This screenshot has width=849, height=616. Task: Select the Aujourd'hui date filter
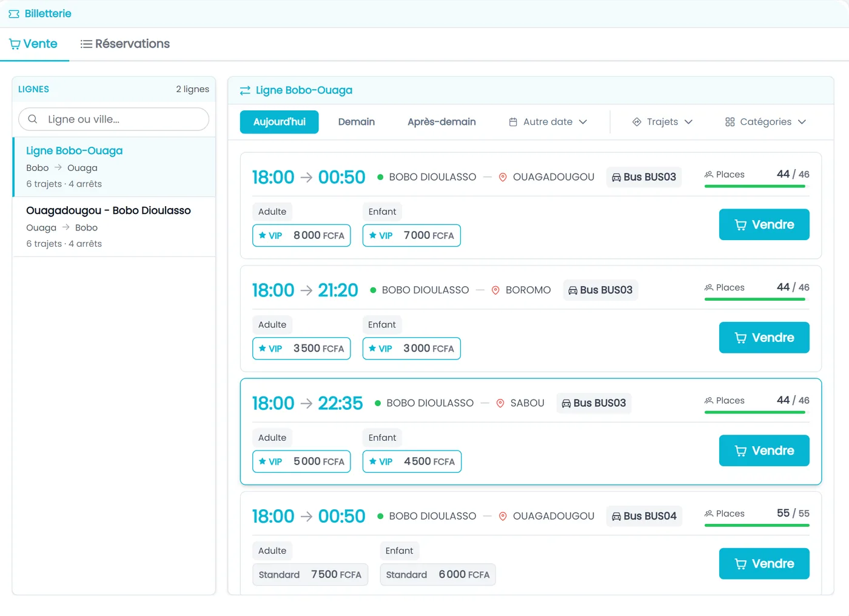[x=279, y=122]
